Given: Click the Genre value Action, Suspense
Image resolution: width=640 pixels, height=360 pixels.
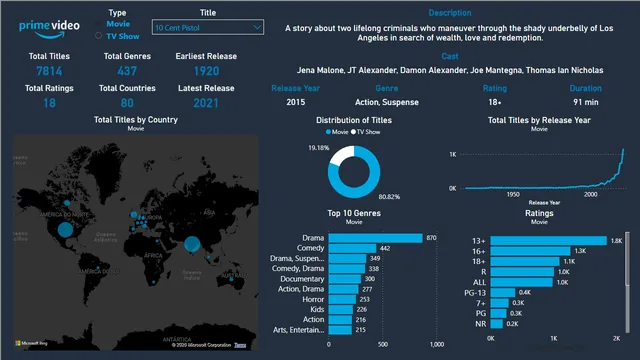Looking at the screenshot, I should 387,102.
